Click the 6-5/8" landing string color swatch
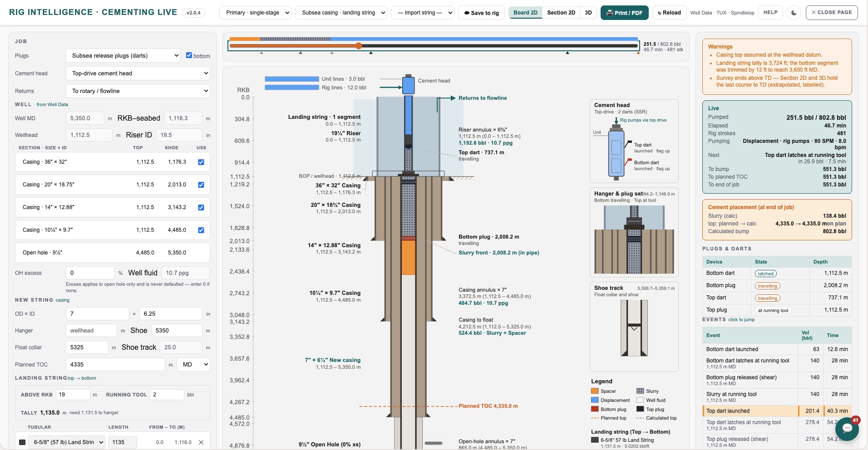Image resolution: width=868 pixels, height=450 pixels. (22, 442)
